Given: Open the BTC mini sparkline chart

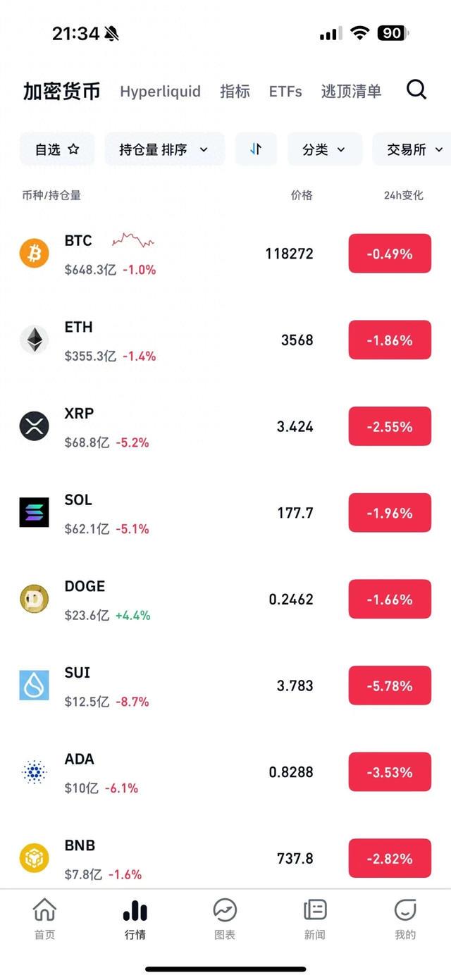Looking at the screenshot, I should (133, 240).
